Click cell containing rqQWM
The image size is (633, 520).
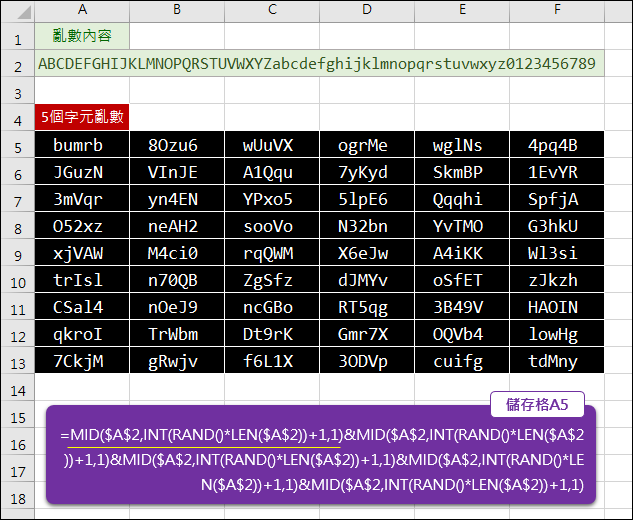click(x=272, y=252)
